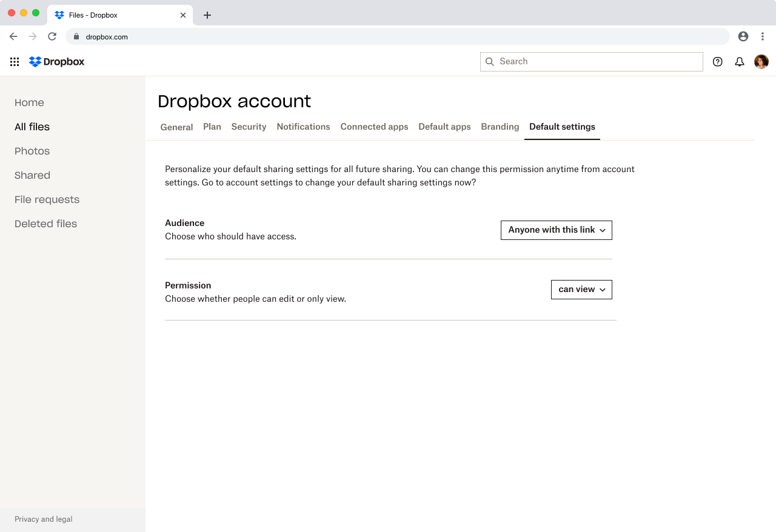Select the Files - Dropbox browser tab
Viewport: 776px width, 532px height.
(120, 15)
